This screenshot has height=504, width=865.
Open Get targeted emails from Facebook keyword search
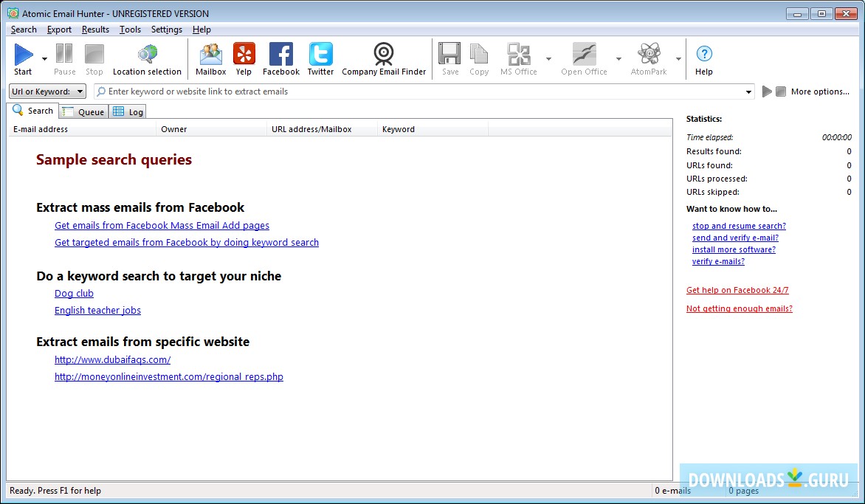187,243
